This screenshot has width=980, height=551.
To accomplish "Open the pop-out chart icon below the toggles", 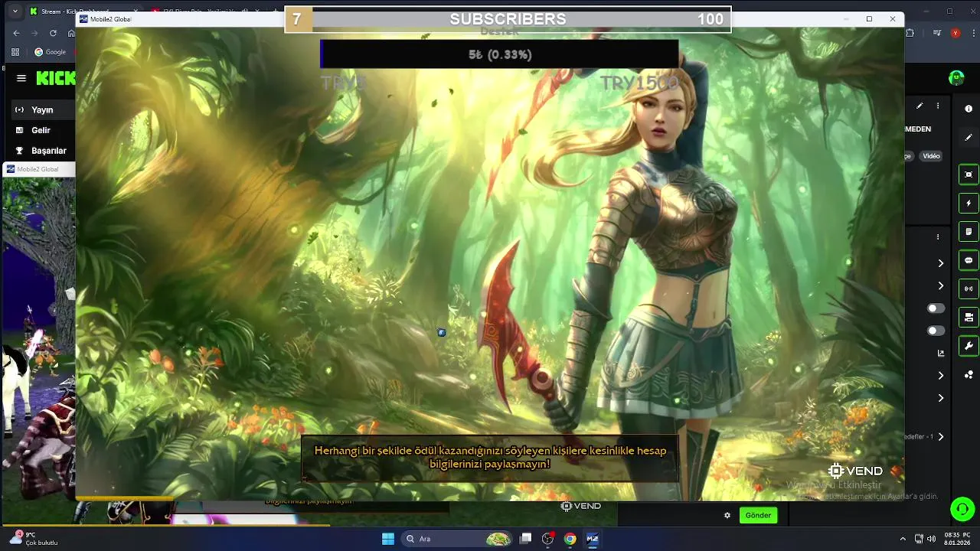I will 941,353.
